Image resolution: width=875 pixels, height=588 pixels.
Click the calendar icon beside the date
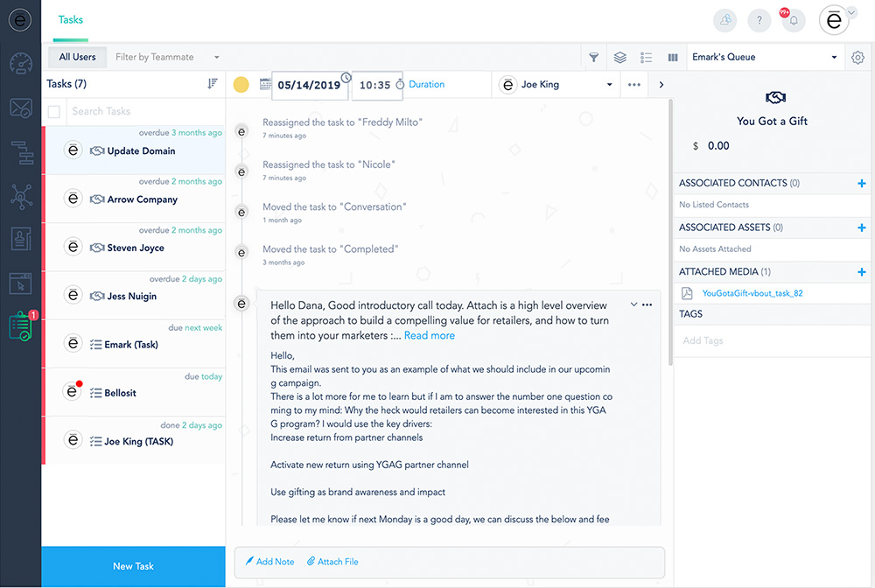click(x=266, y=84)
